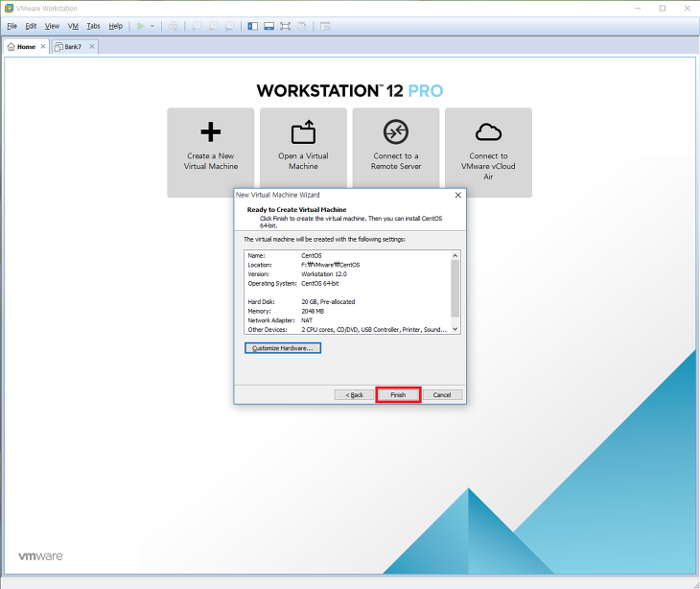
Task: Click the Bank7 tab VM icon
Action: pos(58,47)
